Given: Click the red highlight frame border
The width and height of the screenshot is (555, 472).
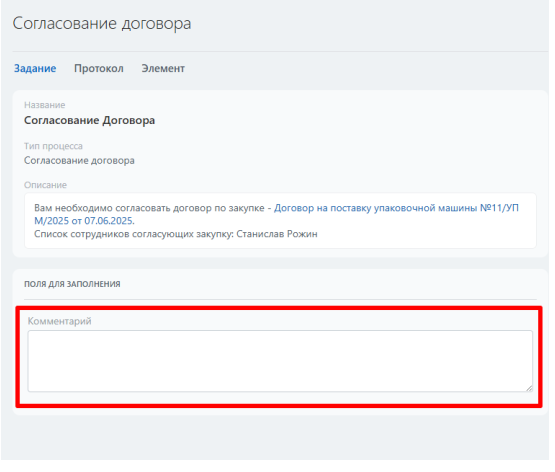Looking at the screenshot, I should [279, 309].
